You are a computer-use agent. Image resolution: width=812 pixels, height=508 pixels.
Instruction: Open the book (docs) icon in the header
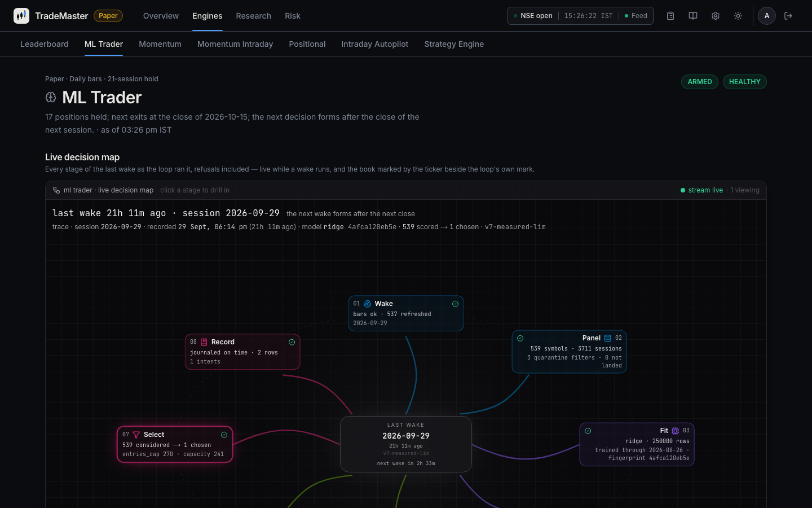(693, 16)
